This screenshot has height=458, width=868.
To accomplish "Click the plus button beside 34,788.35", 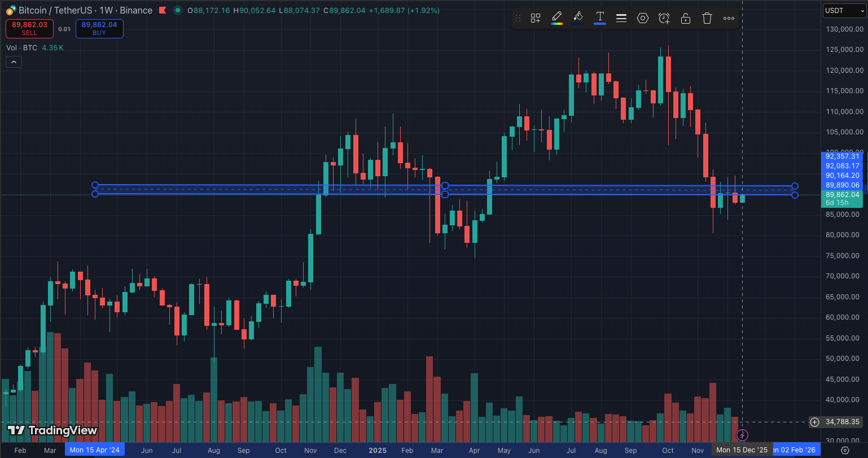I will coord(814,422).
